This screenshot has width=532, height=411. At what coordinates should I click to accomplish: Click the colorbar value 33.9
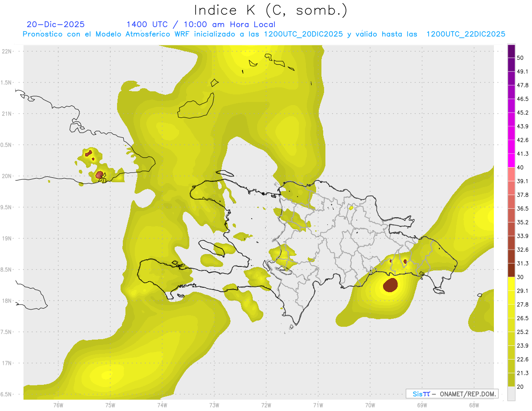tap(523, 236)
